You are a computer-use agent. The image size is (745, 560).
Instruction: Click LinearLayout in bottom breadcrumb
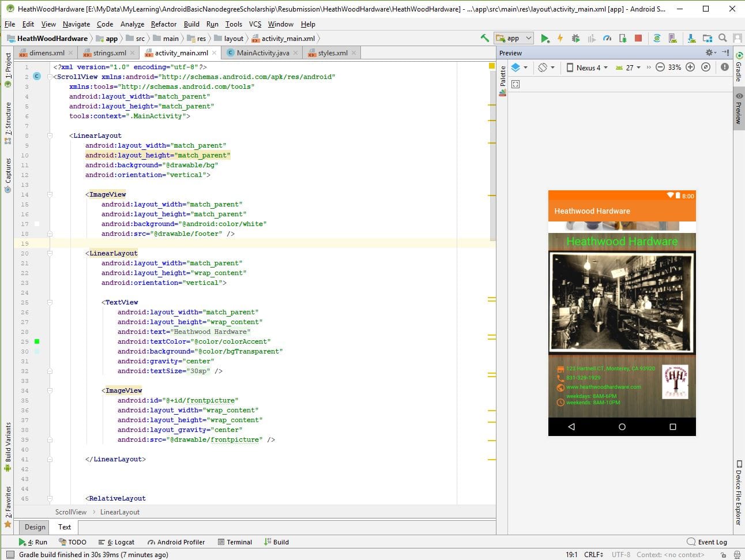120,512
